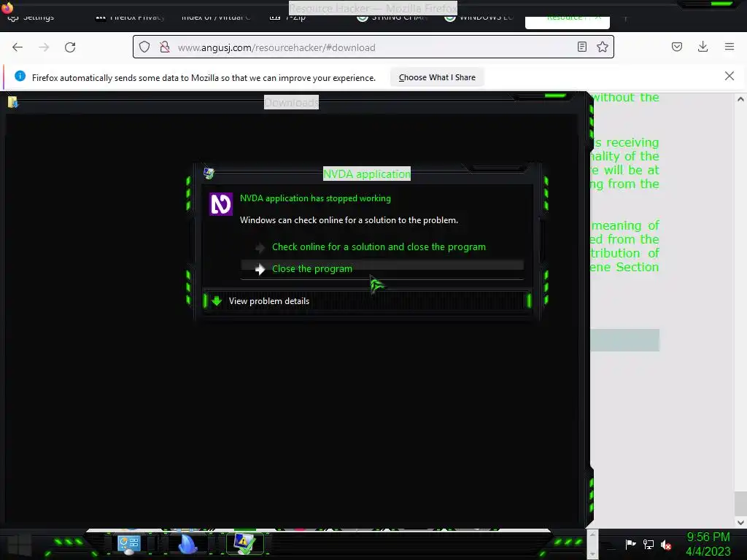Toggle reader view in the address bar

[x=581, y=47]
